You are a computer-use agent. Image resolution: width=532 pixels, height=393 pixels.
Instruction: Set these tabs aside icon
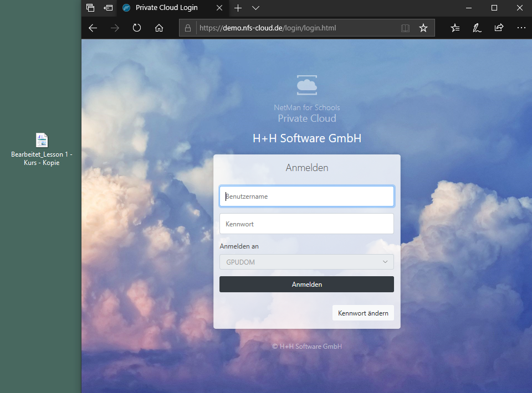[108, 8]
